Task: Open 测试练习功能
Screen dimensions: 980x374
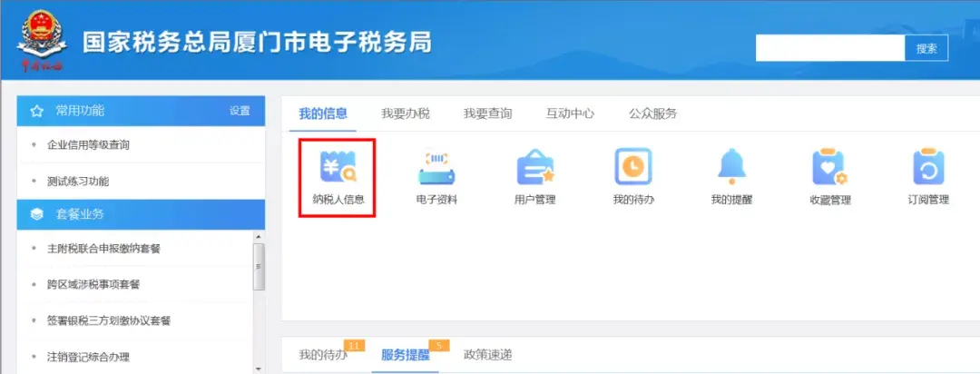Action: (x=78, y=182)
